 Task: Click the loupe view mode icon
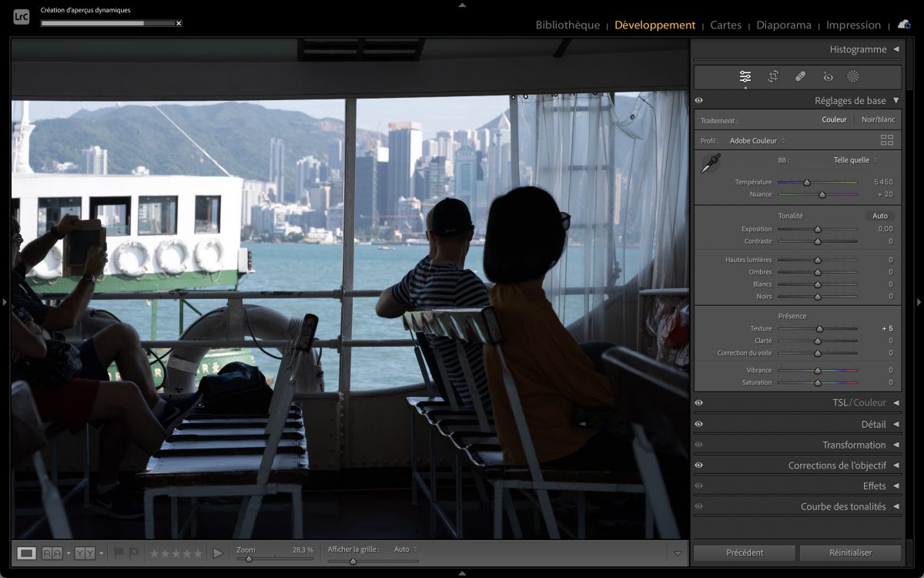26,553
